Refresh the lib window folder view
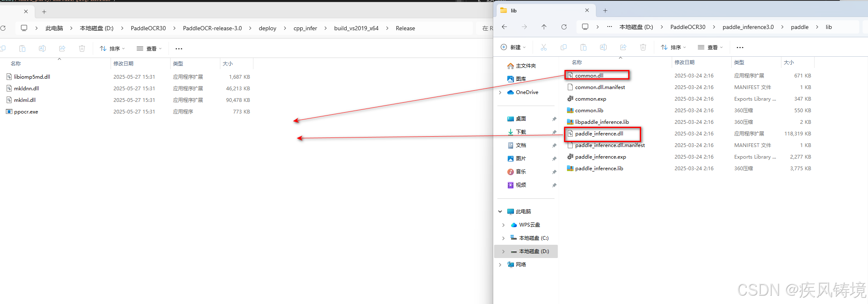The height and width of the screenshot is (304, 868). (564, 27)
